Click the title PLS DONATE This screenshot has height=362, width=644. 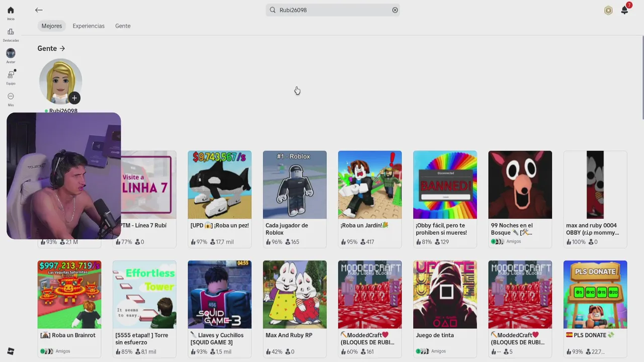(590, 335)
